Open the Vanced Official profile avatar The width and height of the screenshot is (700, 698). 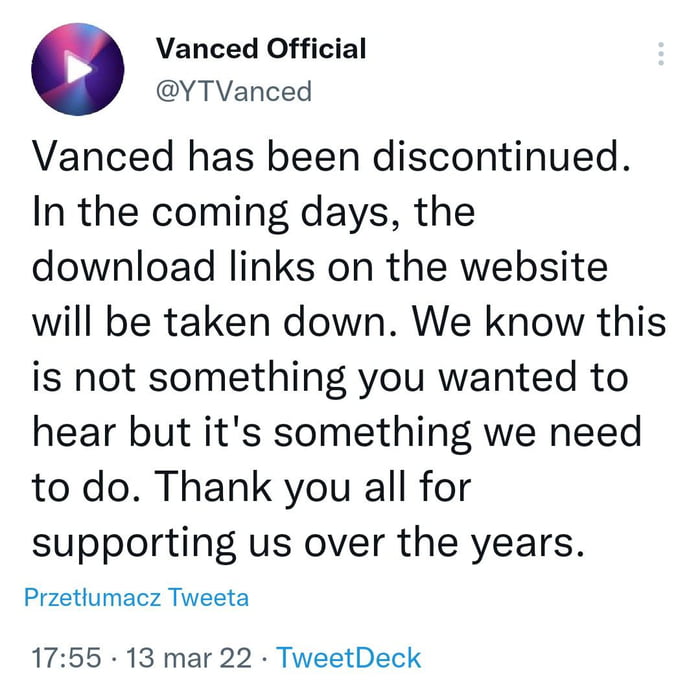pos(78,70)
